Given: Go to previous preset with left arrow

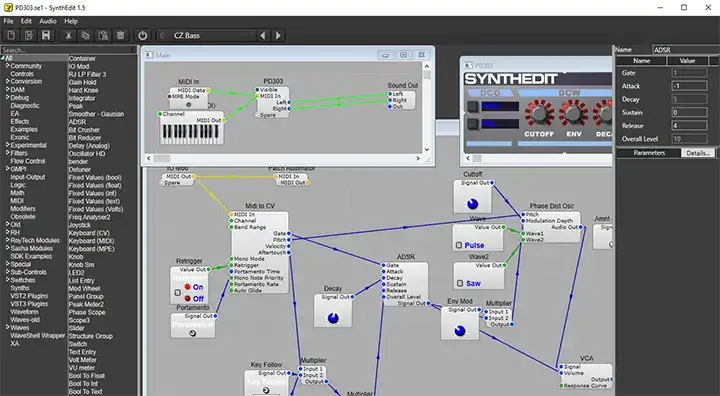Looking at the screenshot, I should pyautogui.click(x=263, y=35).
